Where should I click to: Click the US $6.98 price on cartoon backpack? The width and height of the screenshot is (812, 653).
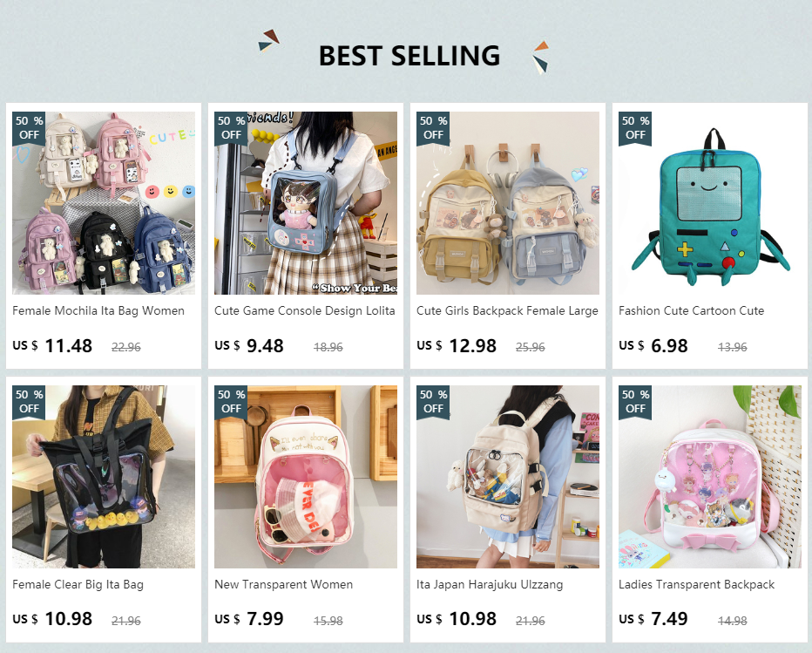653,345
